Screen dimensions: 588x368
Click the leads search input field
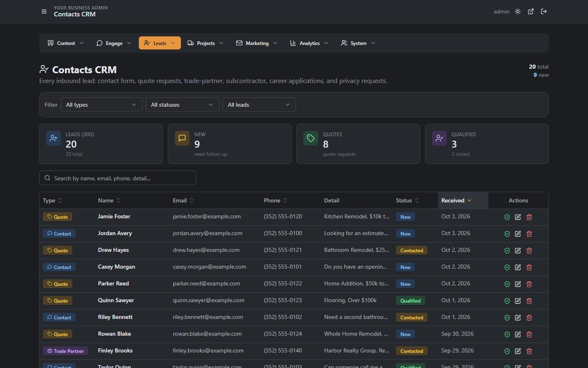point(118,178)
